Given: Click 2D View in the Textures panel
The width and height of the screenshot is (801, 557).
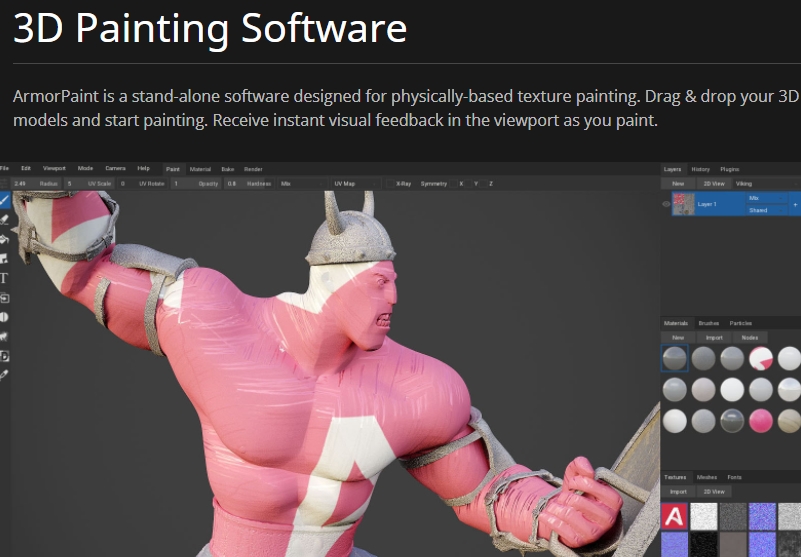Looking at the screenshot, I should [x=714, y=491].
